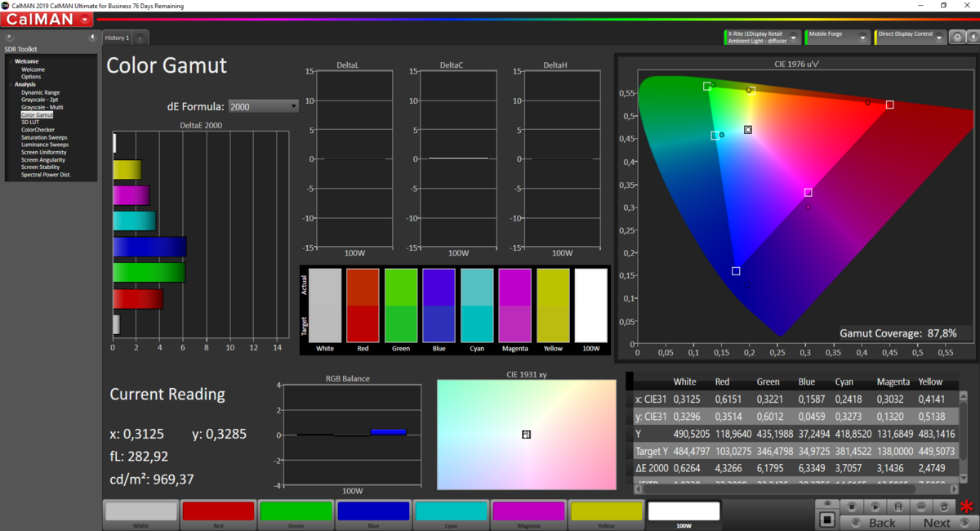
Task: Switch to the History 1 tab
Action: (117, 38)
